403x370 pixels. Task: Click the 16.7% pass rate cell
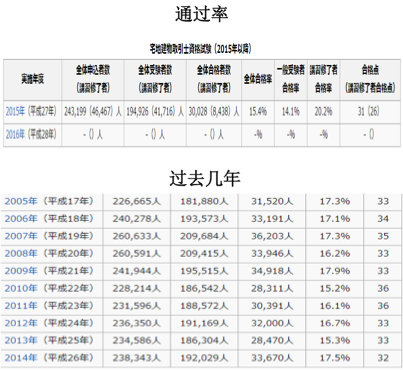coord(335,323)
